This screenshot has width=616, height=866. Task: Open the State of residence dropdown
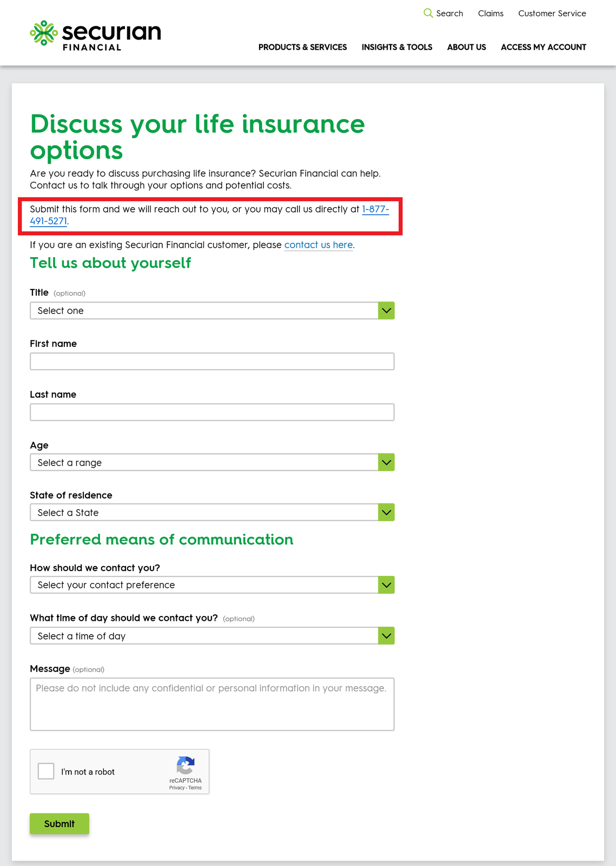[x=212, y=513]
